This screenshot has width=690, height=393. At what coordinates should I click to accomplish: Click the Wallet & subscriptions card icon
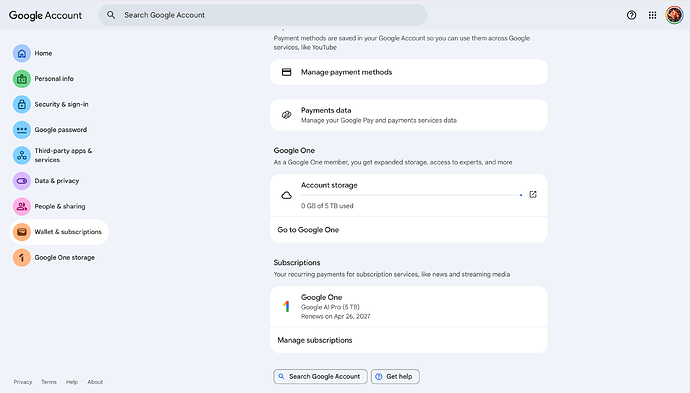[22, 232]
